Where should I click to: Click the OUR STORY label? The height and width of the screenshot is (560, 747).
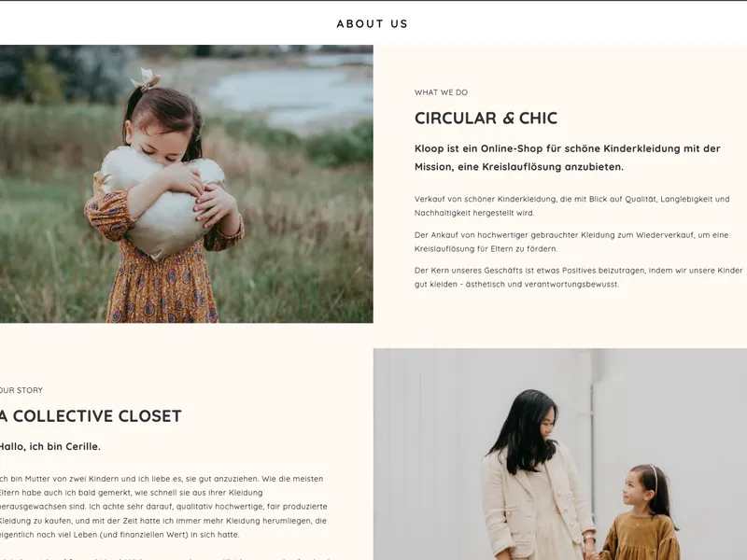[21, 390]
